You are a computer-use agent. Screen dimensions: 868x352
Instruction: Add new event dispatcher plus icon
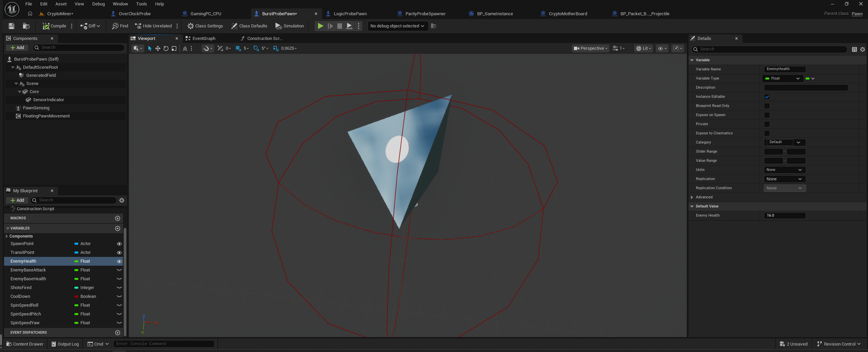118,333
